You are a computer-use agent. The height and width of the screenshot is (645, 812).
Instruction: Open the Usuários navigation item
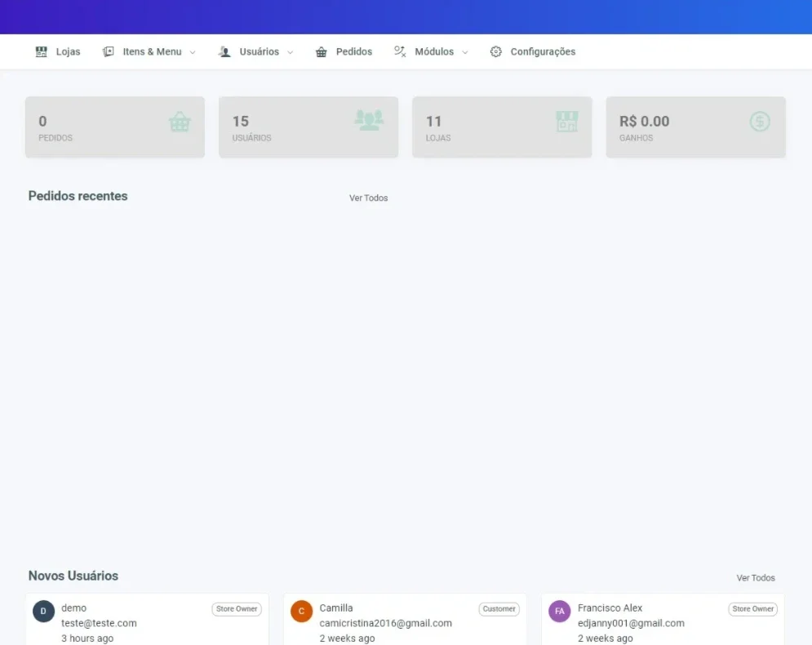pyautogui.click(x=255, y=51)
